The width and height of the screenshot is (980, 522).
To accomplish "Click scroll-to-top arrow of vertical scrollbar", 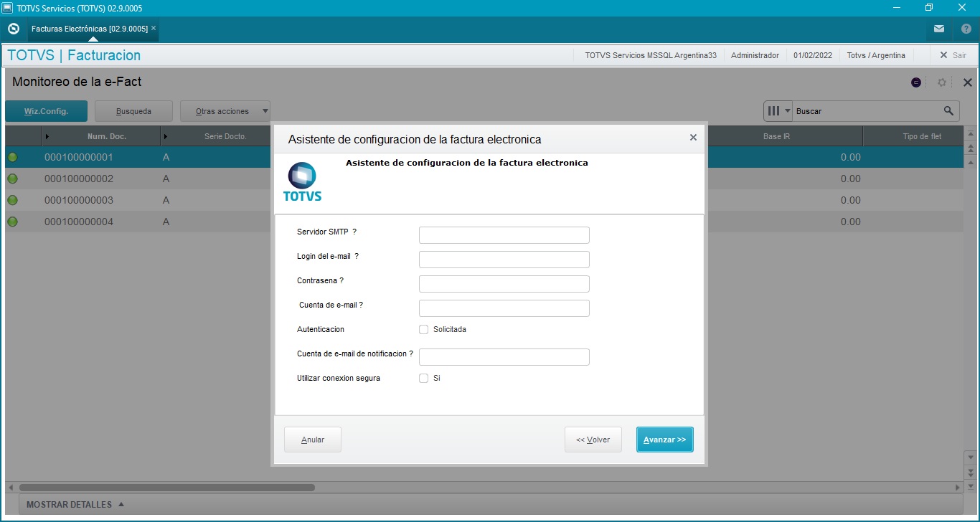I will click(x=971, y=134).
